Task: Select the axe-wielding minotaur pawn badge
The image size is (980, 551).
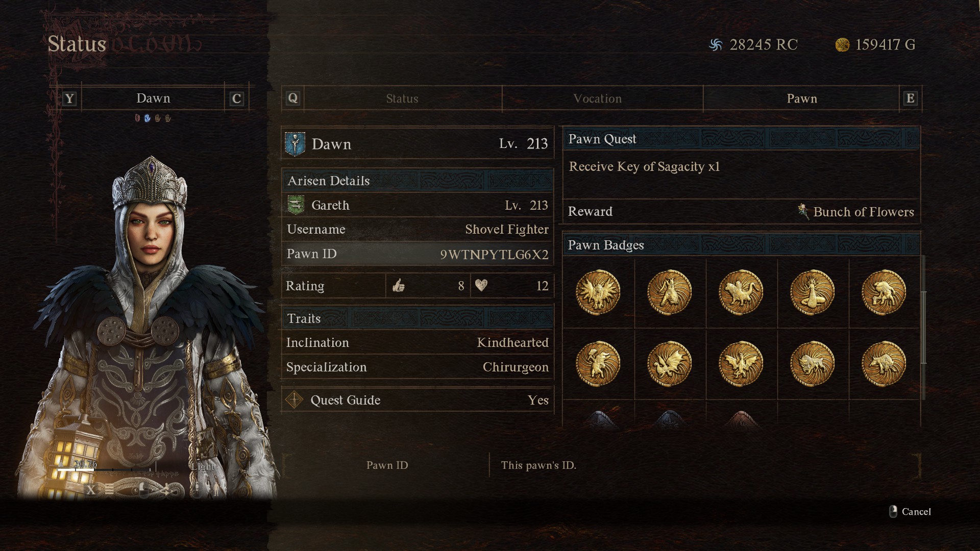Action: click(x=598, y=364)
